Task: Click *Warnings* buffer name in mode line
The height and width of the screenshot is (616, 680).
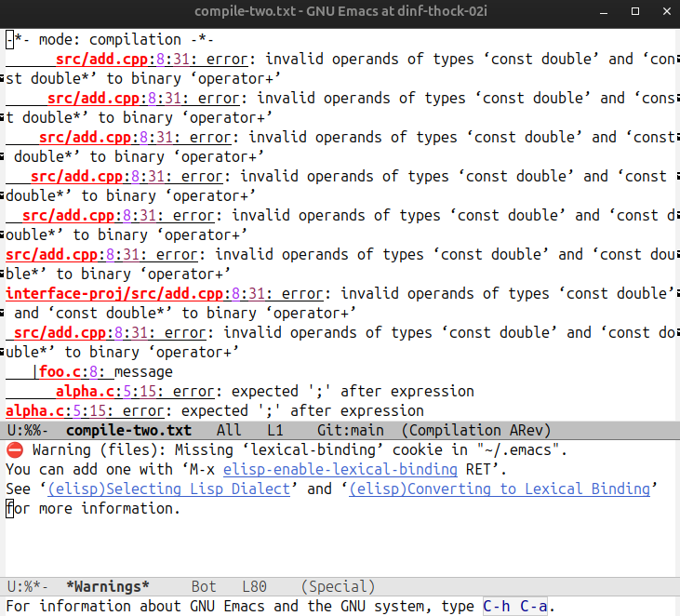Action: (x=108, y=586)
